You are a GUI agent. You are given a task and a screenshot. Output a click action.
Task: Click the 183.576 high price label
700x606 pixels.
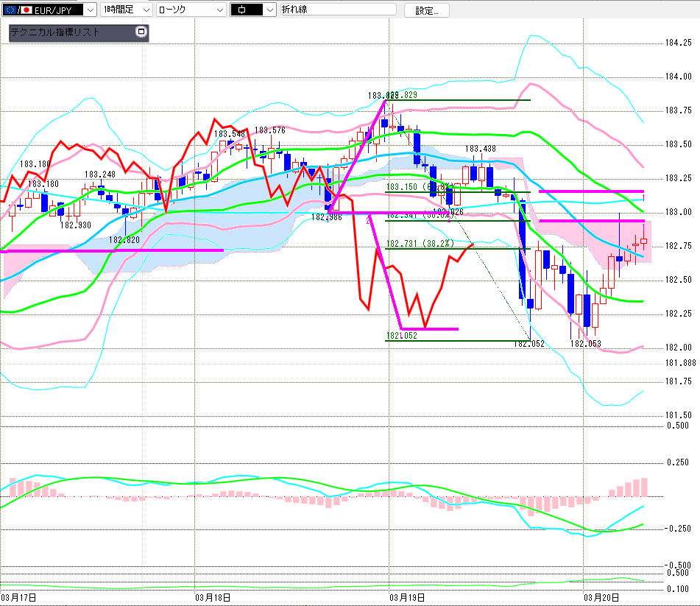coord(269,130)
